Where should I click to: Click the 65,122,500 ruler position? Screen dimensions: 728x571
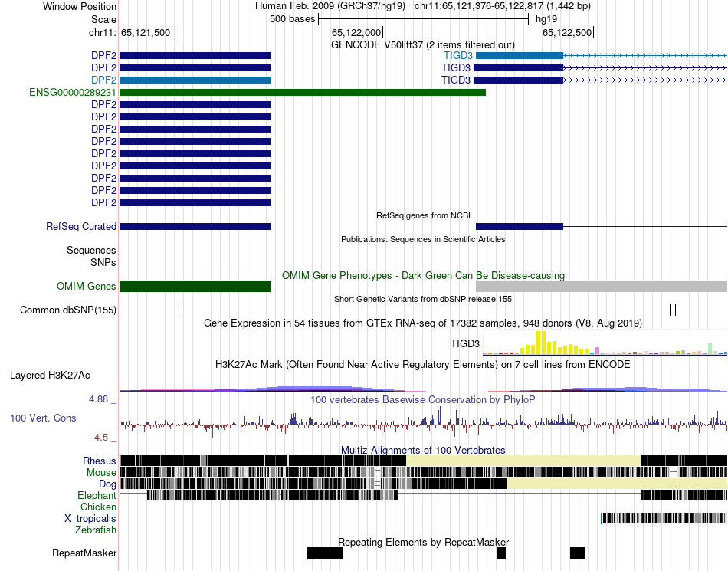click(x=567, y=32)
